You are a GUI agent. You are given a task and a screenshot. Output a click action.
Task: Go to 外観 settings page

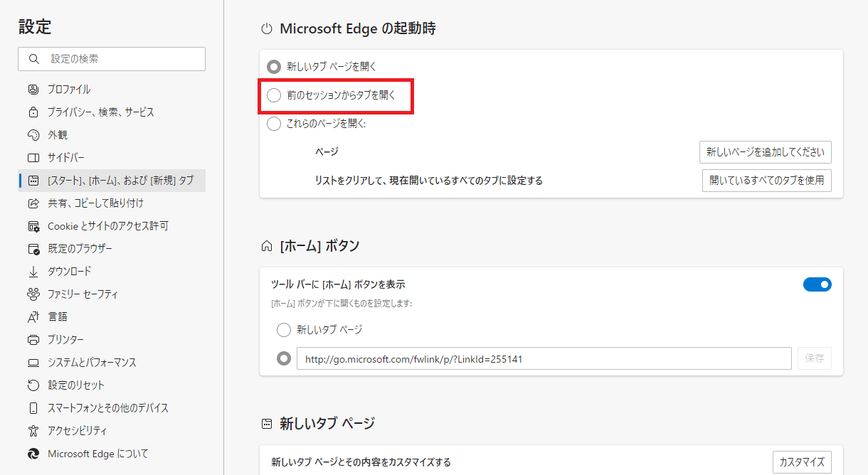112,135
